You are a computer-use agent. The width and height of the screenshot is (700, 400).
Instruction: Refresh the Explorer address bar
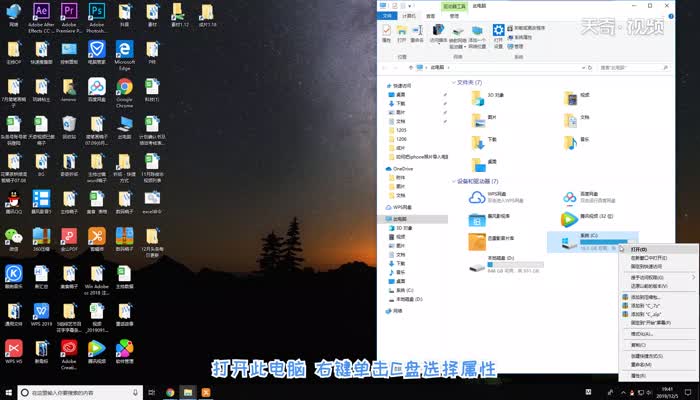(590, 68)
